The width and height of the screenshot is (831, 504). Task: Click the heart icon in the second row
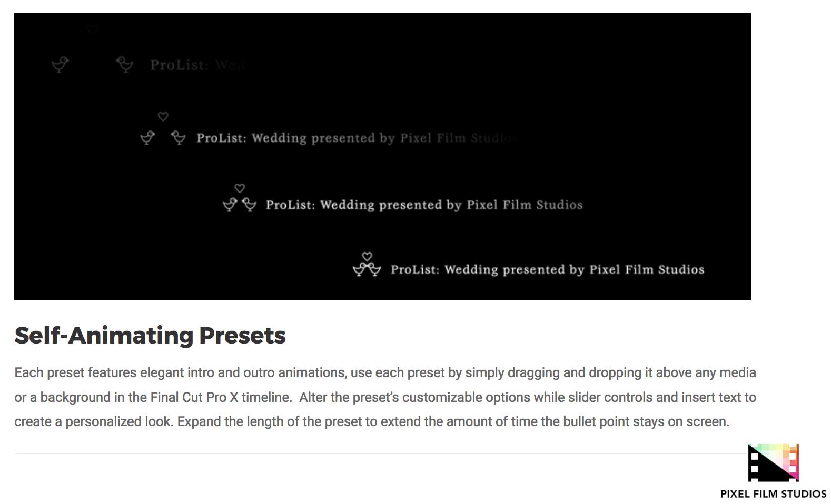pos(163,116)
